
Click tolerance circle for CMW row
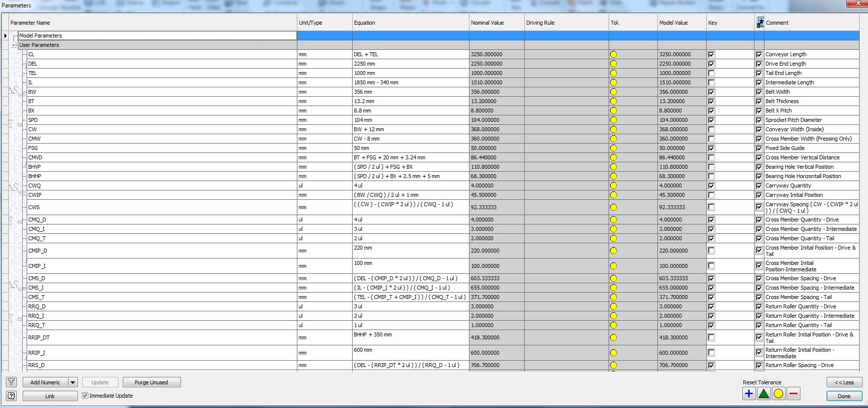coord(614,139)
